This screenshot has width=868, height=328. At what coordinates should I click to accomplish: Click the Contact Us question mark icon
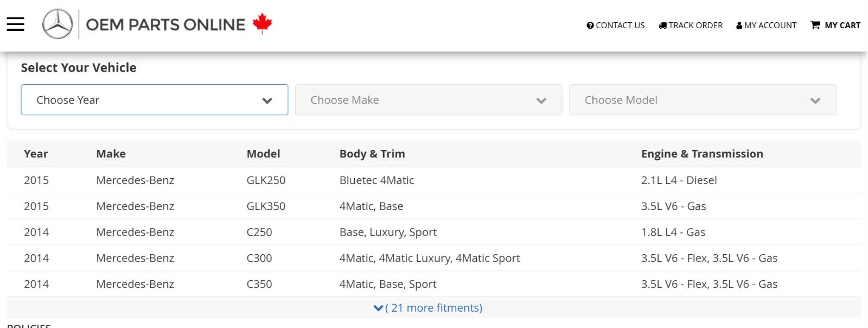point(590,26)
